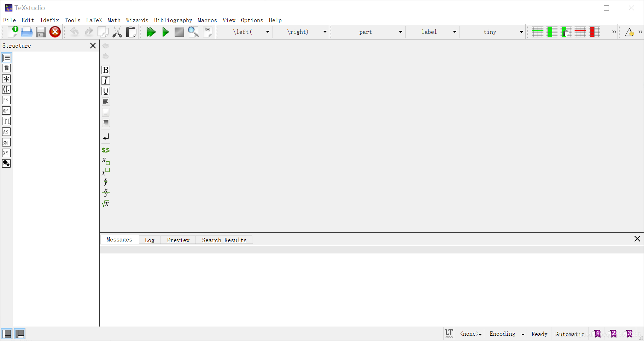Apply italic with the I icon
The height and width of the screenshot is (341, 644).
tap(105, 80)
